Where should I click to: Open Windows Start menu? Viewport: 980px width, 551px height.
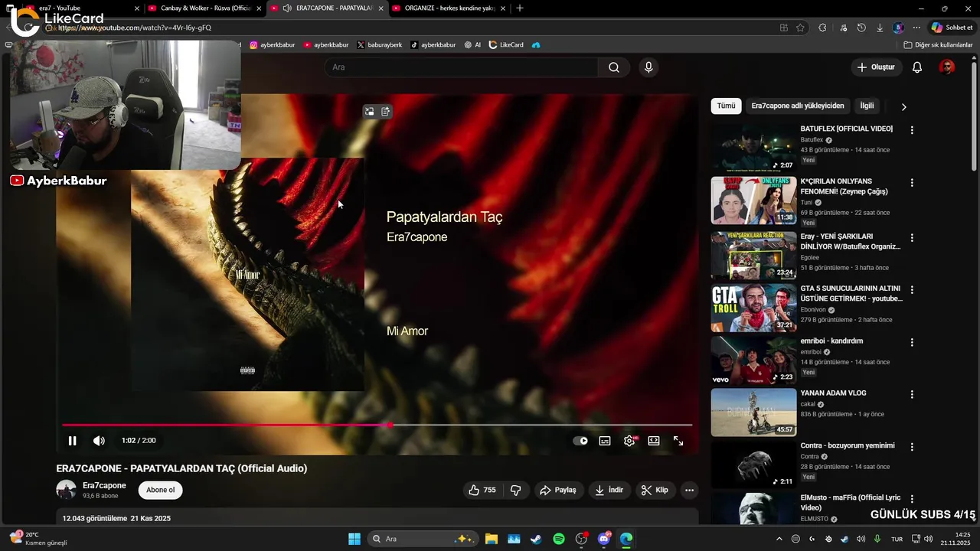tap(354, 539)
